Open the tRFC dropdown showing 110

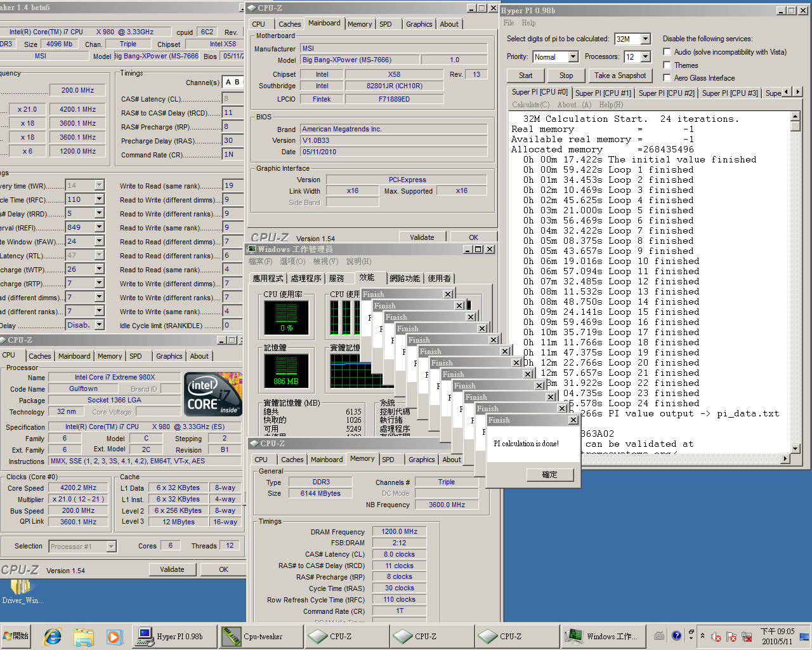click(100, 199)
